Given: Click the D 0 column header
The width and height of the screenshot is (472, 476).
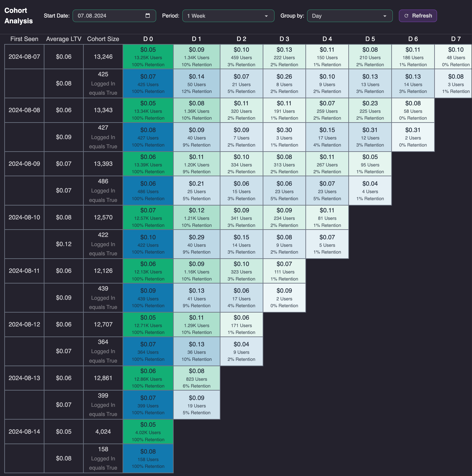Looking at the screenshot, I should click(148, 39).
